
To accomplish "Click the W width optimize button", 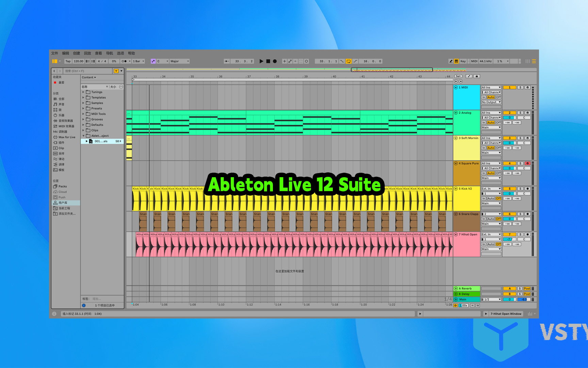I will pos(478,305).
